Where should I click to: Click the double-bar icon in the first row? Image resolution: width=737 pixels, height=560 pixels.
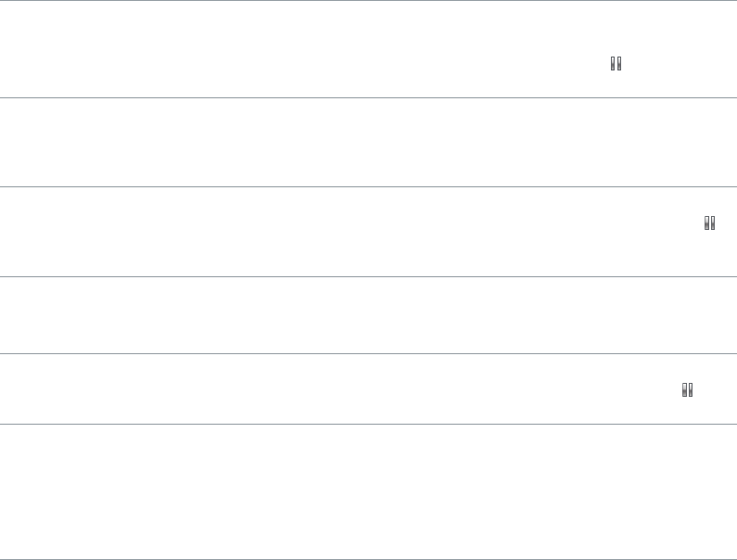616,64
